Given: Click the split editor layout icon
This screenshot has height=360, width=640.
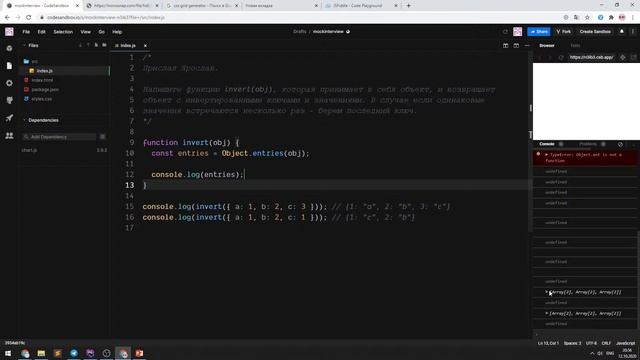Looking at the screenshot, I should 506,46.
